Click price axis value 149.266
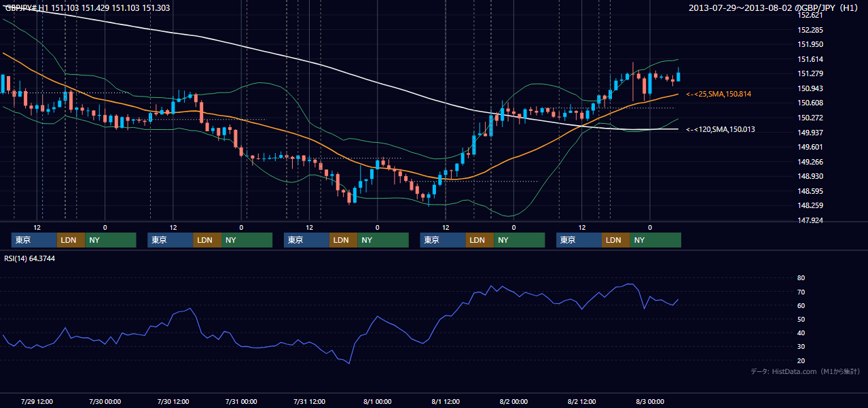Screen dimensions: 868x408 (x=810, y=163)
